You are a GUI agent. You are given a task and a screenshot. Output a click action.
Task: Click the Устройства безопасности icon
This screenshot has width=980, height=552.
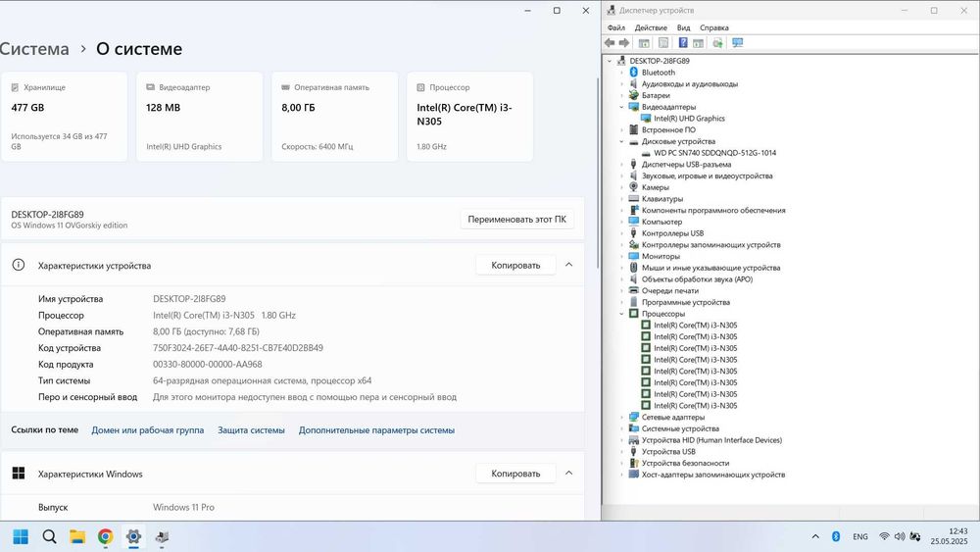[633, 463]
